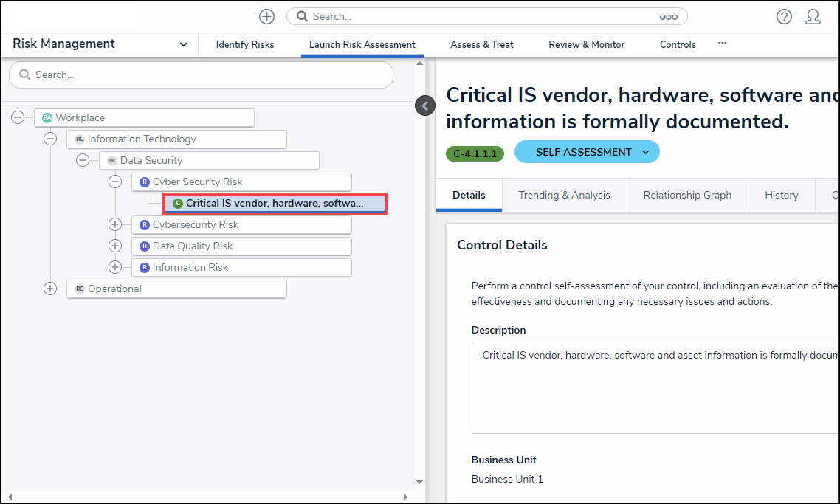Open more navigation options ellipsis
The width and height of the screenshot is (840, 504).
tap(722, 44)
